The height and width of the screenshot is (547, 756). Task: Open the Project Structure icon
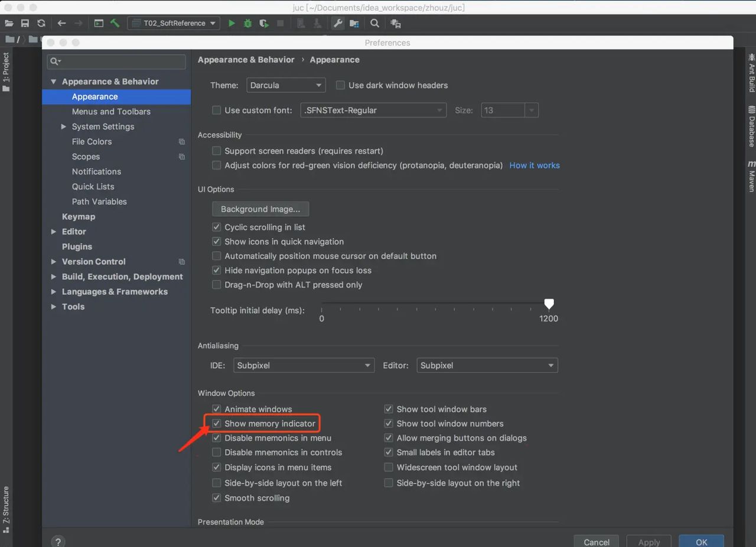354,23
